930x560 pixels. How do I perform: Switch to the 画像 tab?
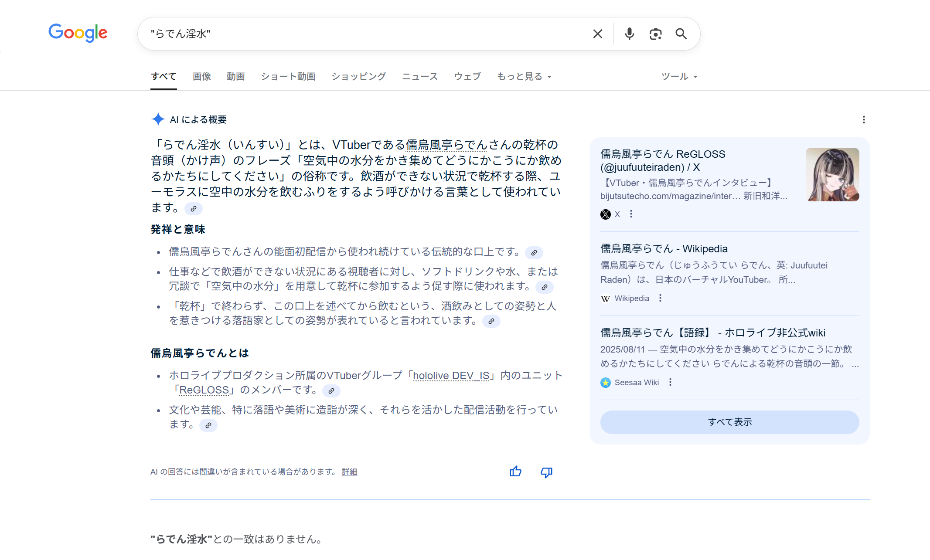202,77
